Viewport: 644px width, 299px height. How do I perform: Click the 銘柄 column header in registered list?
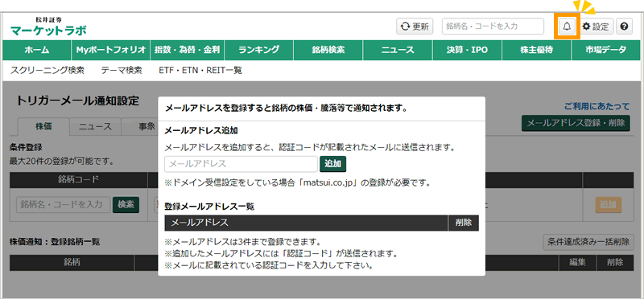[x=72, y=263]
